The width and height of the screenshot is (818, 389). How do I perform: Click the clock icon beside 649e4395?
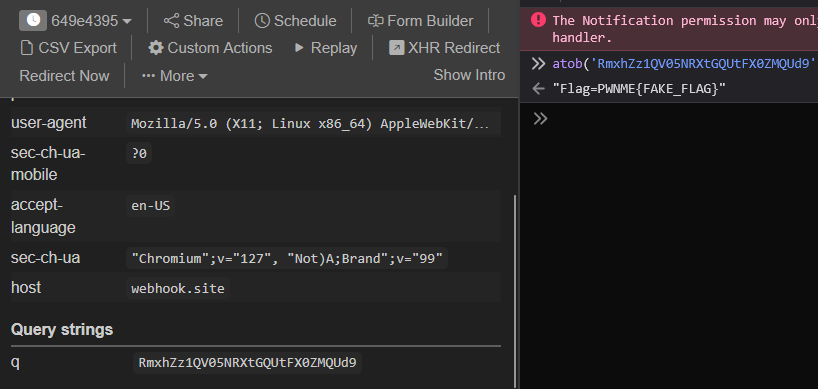point(33,20)
